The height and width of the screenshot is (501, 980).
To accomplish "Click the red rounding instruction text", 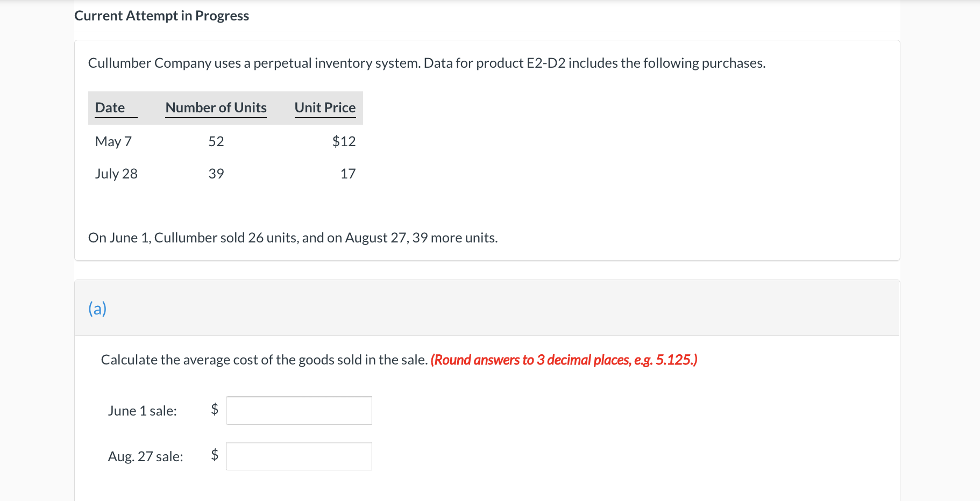I will tap(564, 360).
